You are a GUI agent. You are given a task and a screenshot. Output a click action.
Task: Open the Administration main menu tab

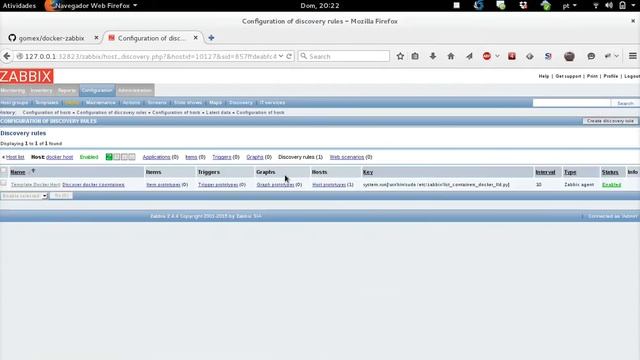(135, 90)
